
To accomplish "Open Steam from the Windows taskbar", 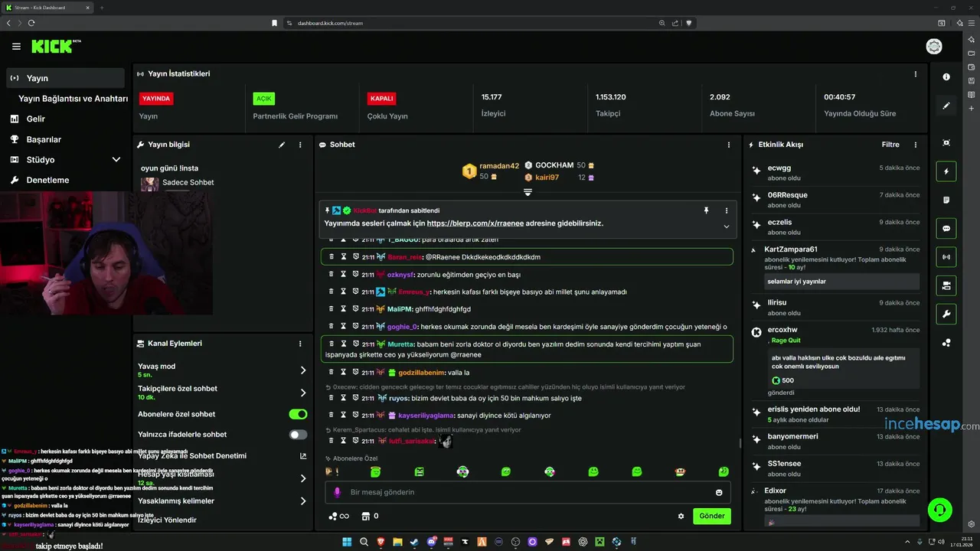I will tap(415, 542).
